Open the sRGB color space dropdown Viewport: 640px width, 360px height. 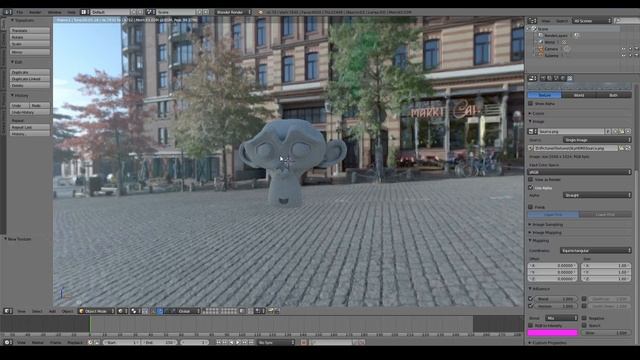(580, 172)
